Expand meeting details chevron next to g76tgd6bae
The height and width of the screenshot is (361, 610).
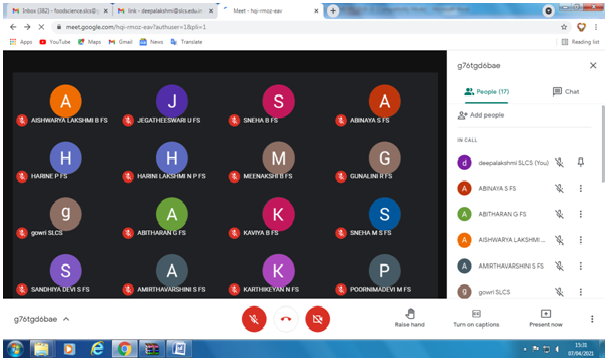tap(66, 319)
